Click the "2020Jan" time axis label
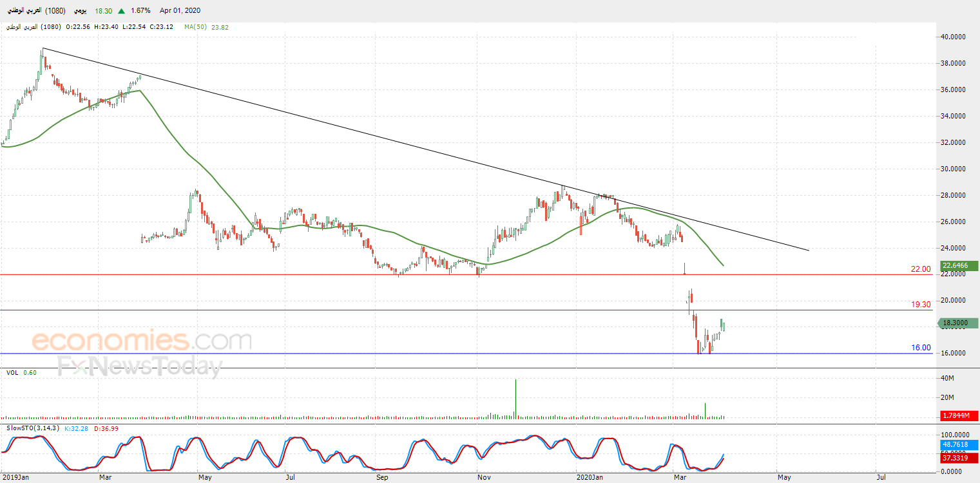This screenshot has width=980, height=483. click(x=590, y=477)
